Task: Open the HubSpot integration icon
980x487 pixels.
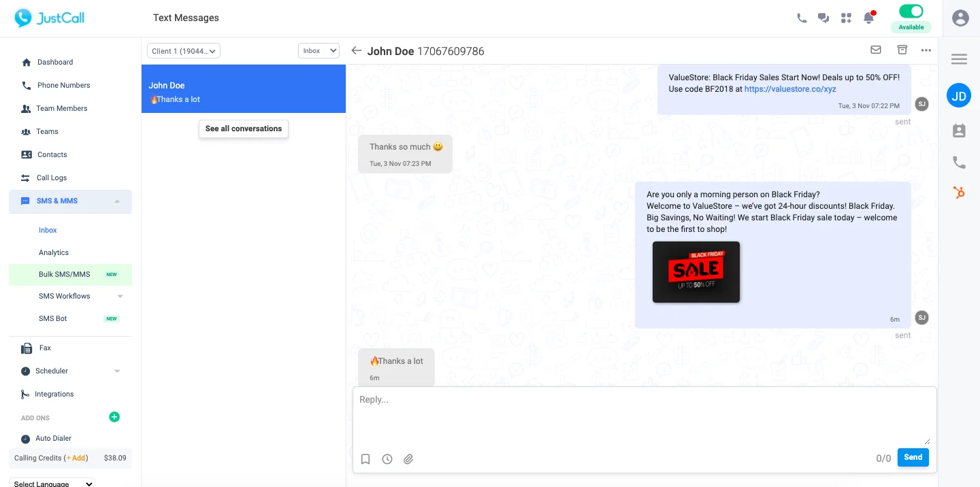Action: tap(959, 192)
